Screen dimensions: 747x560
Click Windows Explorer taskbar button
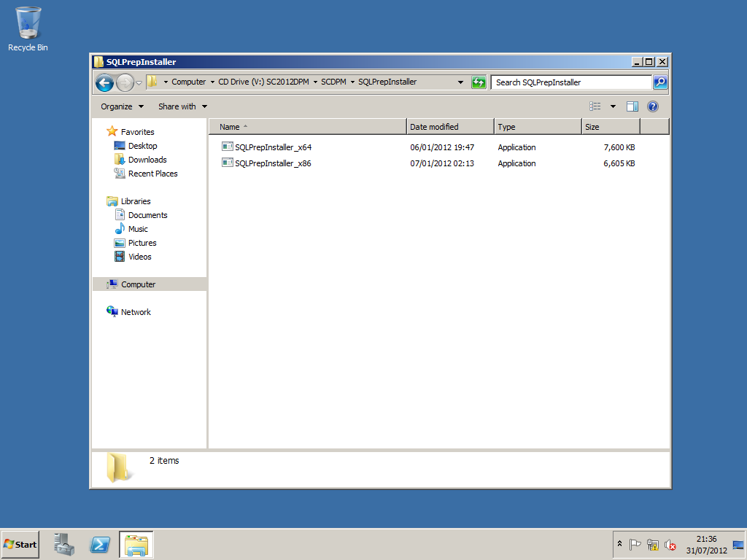[136, 544]
